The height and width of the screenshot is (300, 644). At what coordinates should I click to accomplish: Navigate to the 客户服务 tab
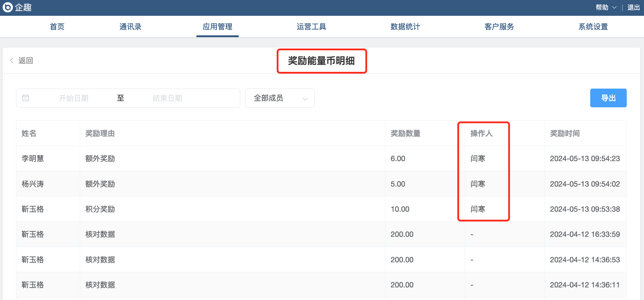coord(499,27)
